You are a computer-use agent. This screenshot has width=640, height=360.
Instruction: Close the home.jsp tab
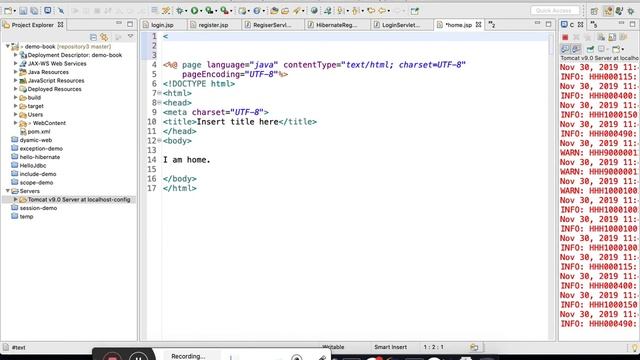point(478,25)
